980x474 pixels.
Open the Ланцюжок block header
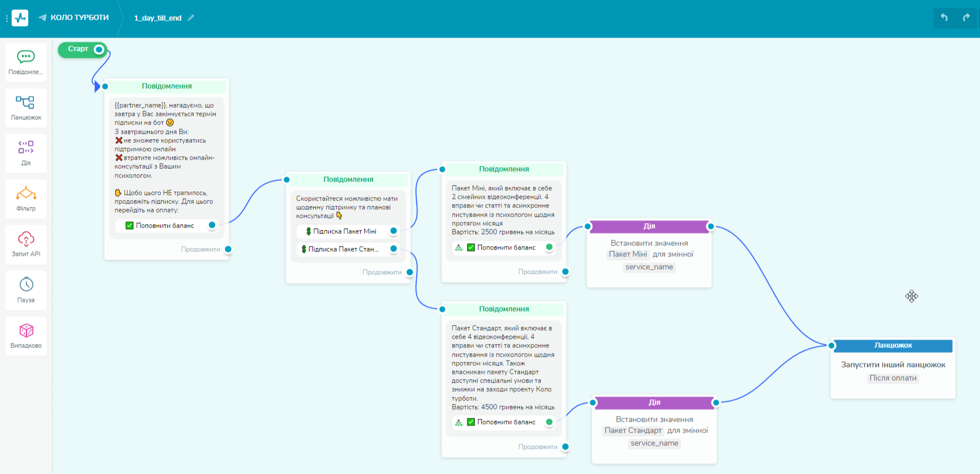893,346
